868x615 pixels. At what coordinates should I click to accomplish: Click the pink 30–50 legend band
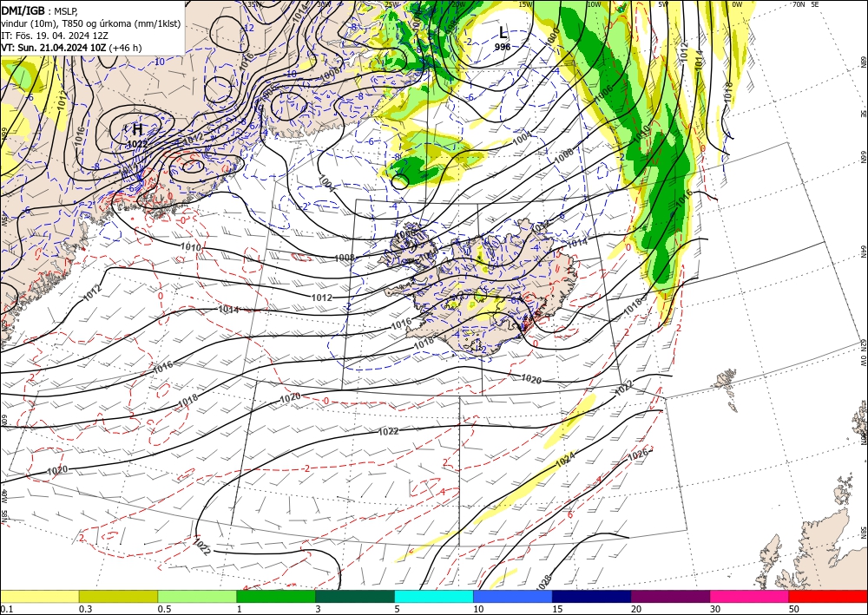[x=750, y=596]
